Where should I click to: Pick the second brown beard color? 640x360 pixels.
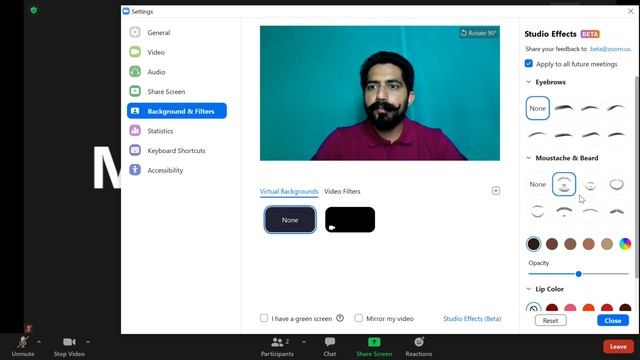tap(552, 244)
